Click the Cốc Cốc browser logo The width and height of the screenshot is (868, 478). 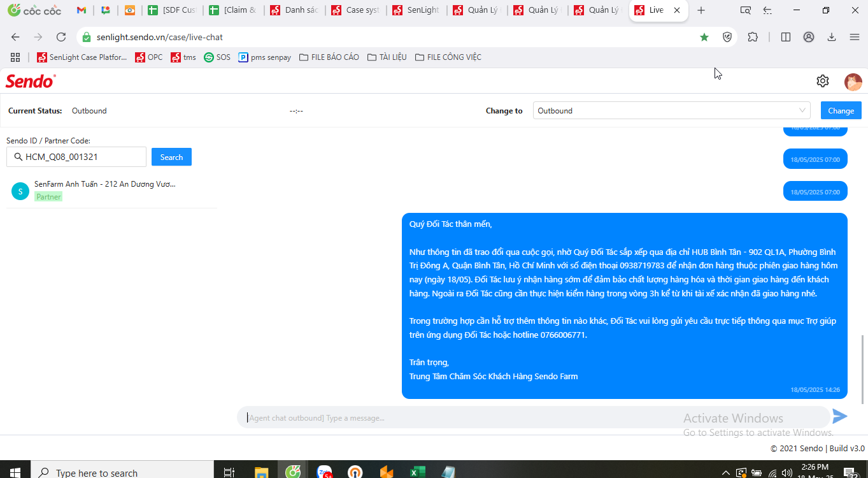pyautogui.click(x=34, y=10)
